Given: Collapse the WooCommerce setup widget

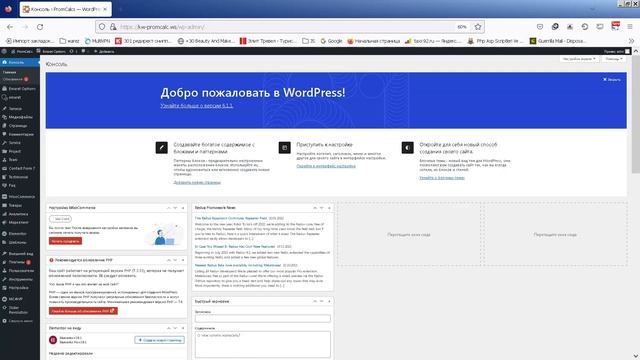Looking at the screenshot, I should 183,208.
